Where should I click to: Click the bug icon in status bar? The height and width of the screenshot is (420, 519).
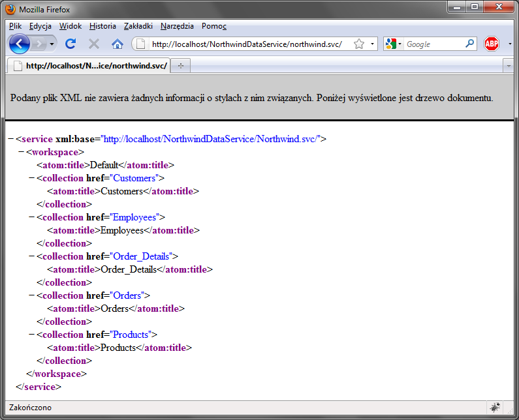495,408
